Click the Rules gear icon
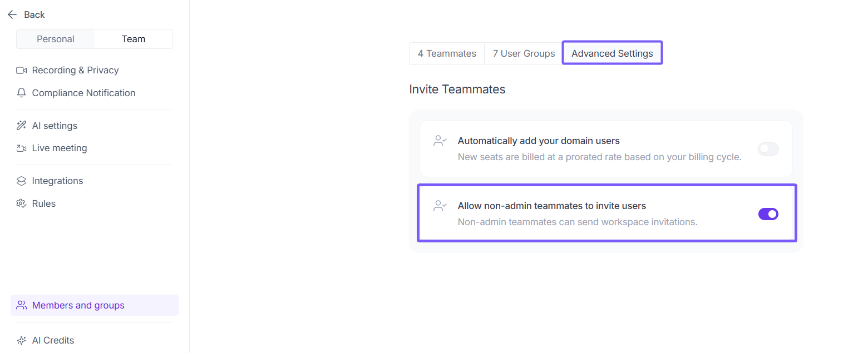The width and height of the screenshot is (868, 353). (22, 203)
